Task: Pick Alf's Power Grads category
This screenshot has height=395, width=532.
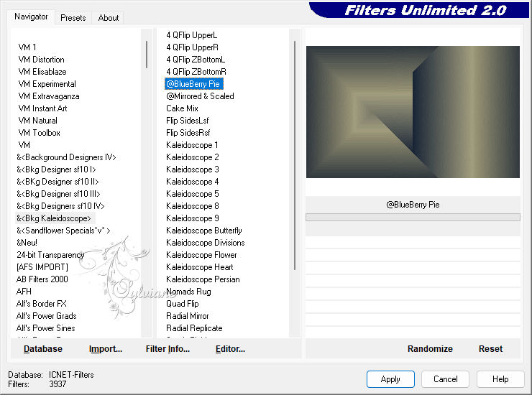Action: click(x=46, y=316)
